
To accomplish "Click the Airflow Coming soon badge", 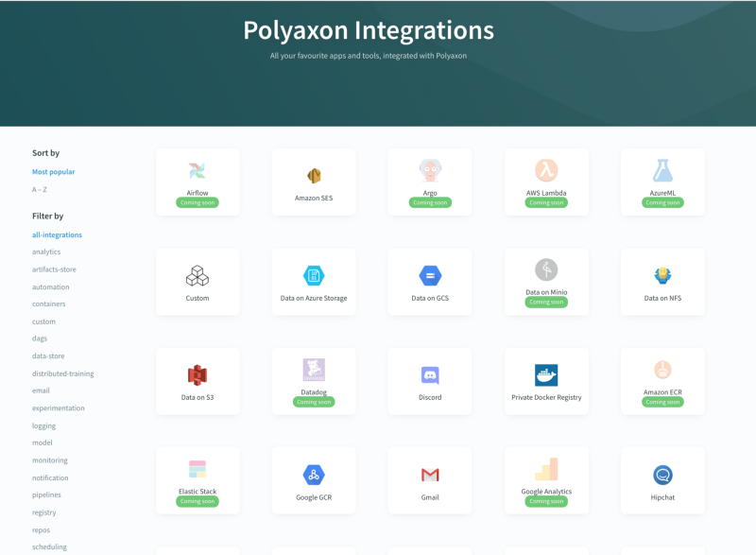I will point(198,203).
